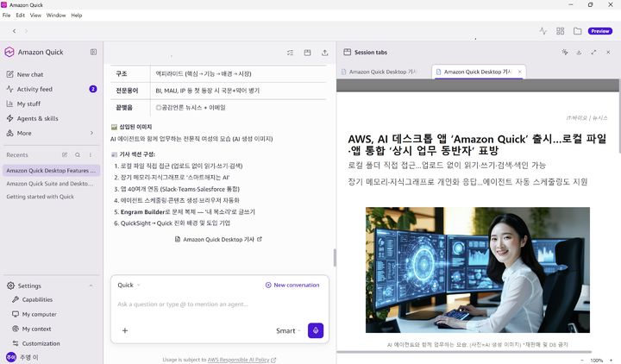This screenshot has width=621, height=364.
Task: Click the article headline AWS, AI 데스크톱 앱
Action: pos(477,145)
